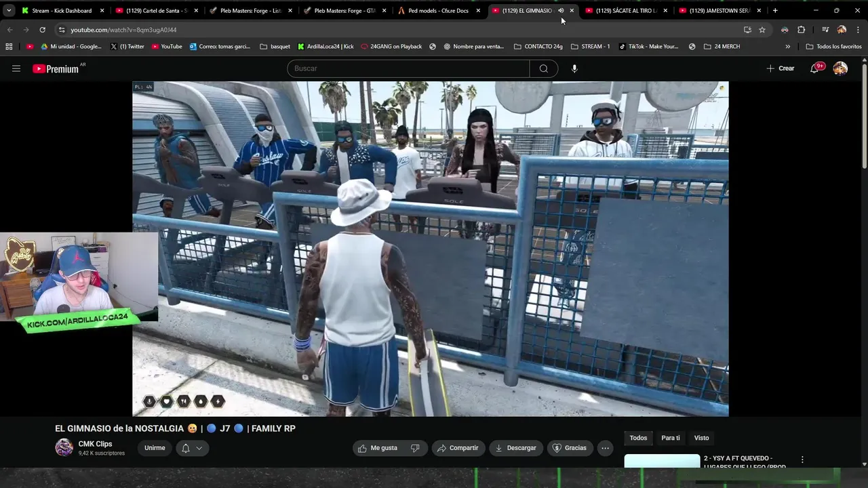This screenshot has width=868, height=488.
Task: Switch to Cartel de Santa tab
Action: 156,11
